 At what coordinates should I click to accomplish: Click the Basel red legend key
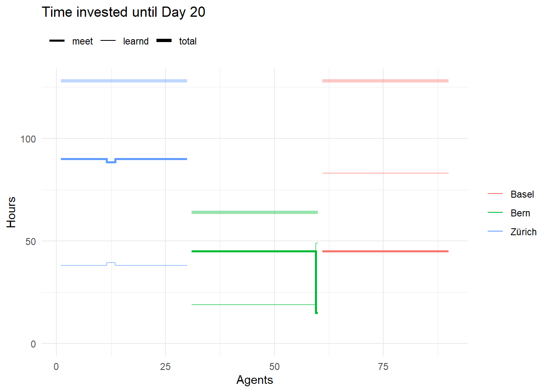495,194
